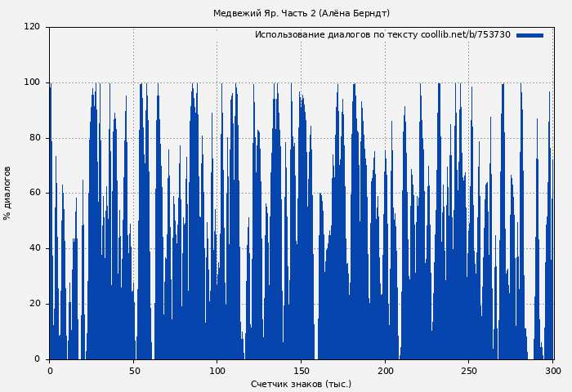Click the 80 tick on the vertical axis
572x392 pixels.
tap(32, 138)
